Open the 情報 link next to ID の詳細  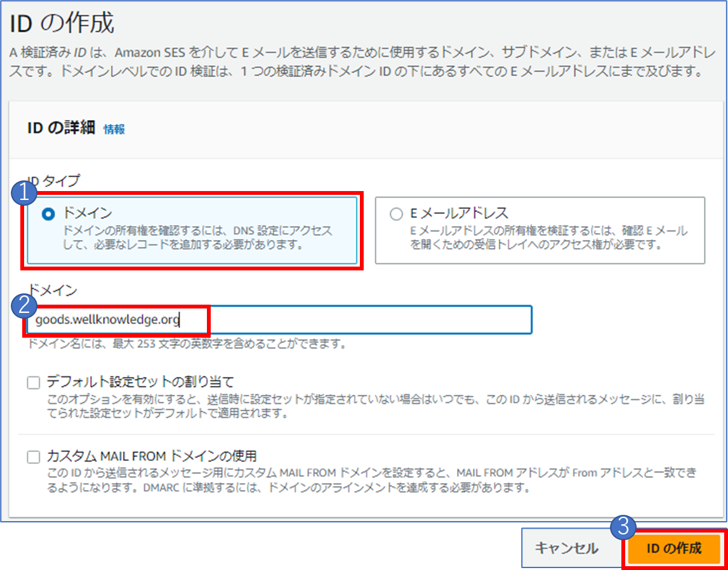(x=114, y=129)
